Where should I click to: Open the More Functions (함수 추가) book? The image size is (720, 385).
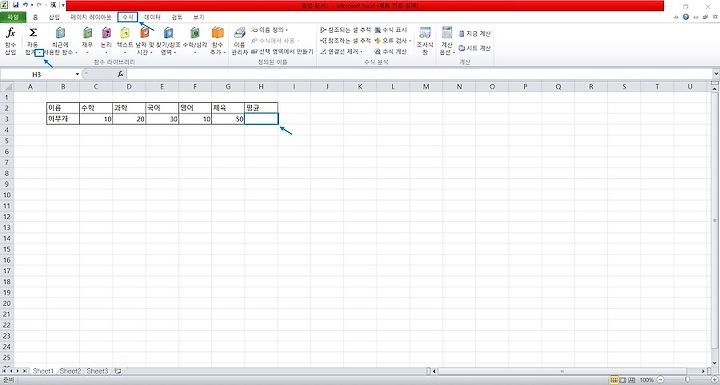(217, 33)
